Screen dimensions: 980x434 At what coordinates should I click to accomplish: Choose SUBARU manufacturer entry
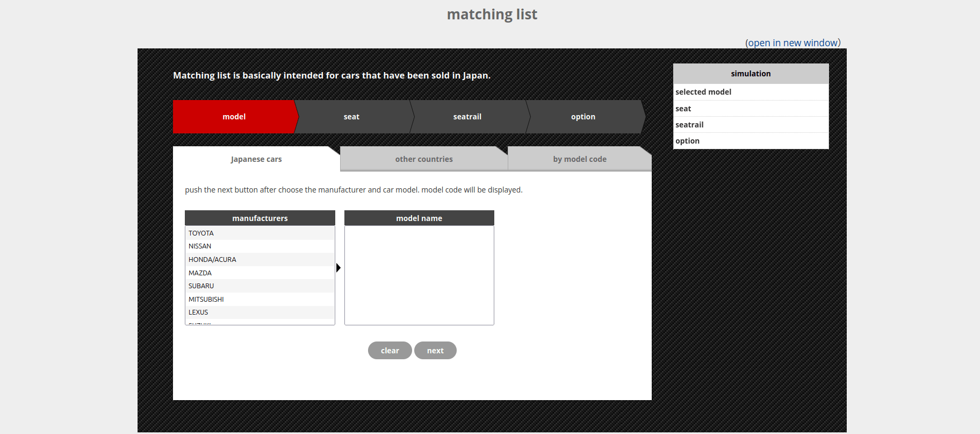coord(201,286)
